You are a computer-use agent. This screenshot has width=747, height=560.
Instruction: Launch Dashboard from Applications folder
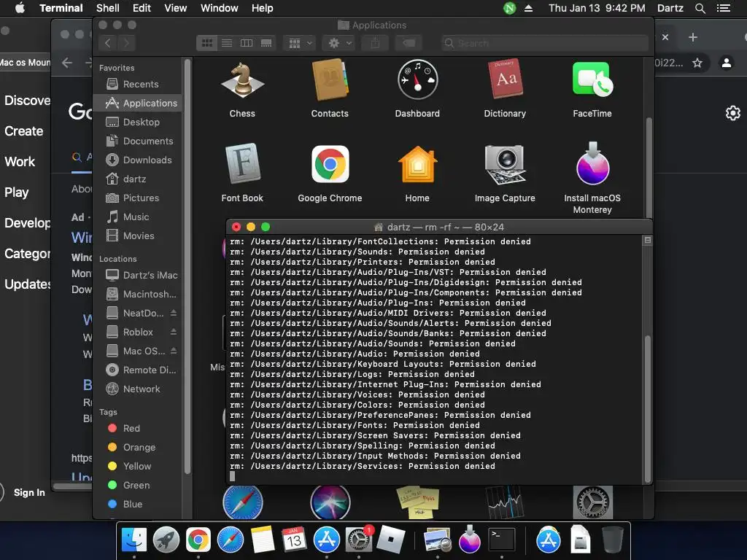click(417, 80)
